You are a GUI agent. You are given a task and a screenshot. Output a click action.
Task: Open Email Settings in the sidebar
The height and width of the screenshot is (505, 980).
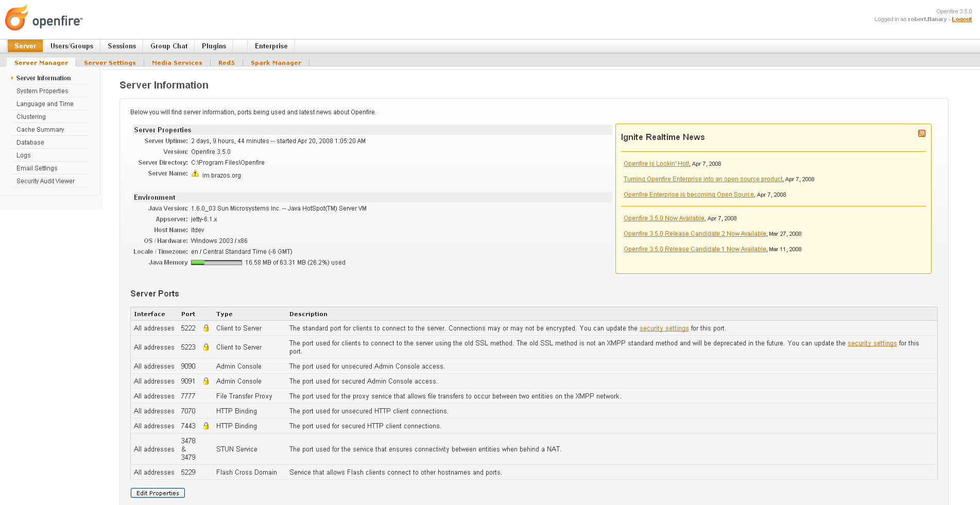tap(37, 168)
